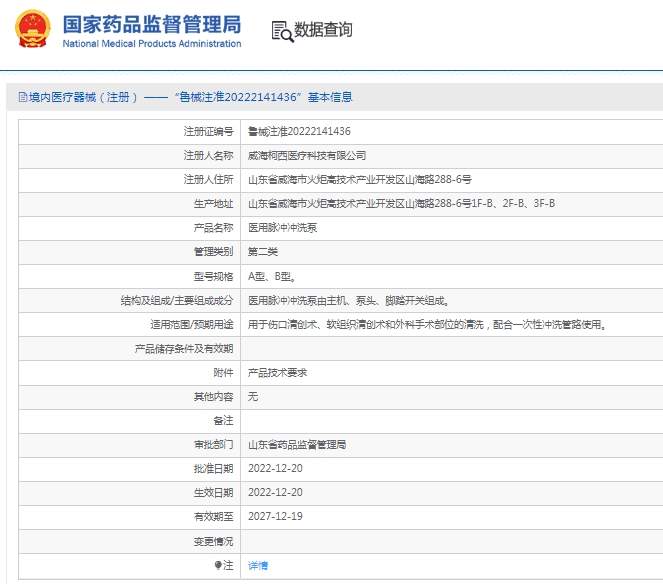
Task: Select the 结构及组成/主要组成成分 label
Action: point(177,301)
